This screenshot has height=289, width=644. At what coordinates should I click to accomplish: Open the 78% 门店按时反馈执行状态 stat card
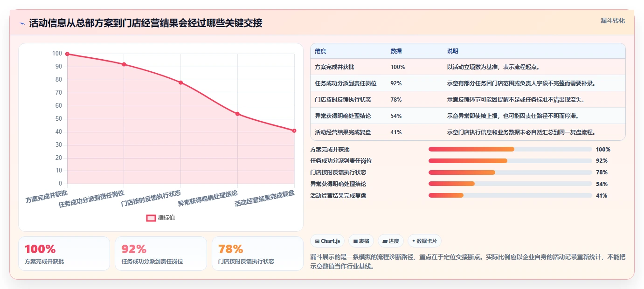(x=257, y=254)
